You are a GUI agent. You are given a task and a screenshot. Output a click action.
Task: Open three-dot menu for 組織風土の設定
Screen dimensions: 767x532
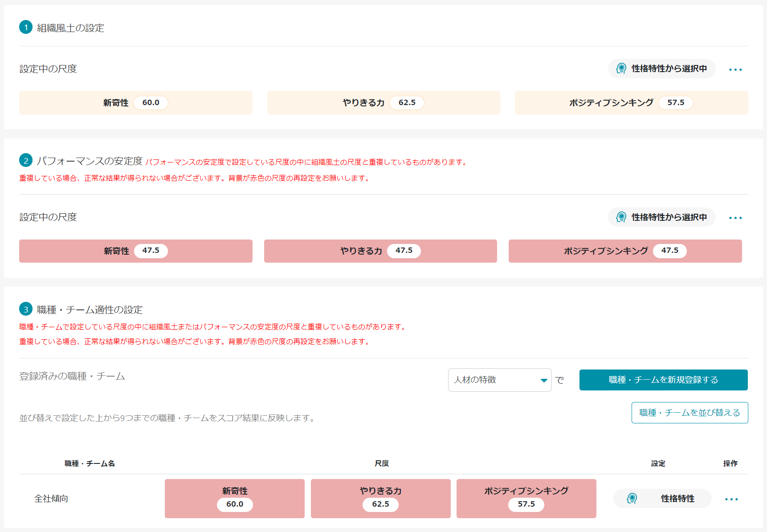(735, 69)
